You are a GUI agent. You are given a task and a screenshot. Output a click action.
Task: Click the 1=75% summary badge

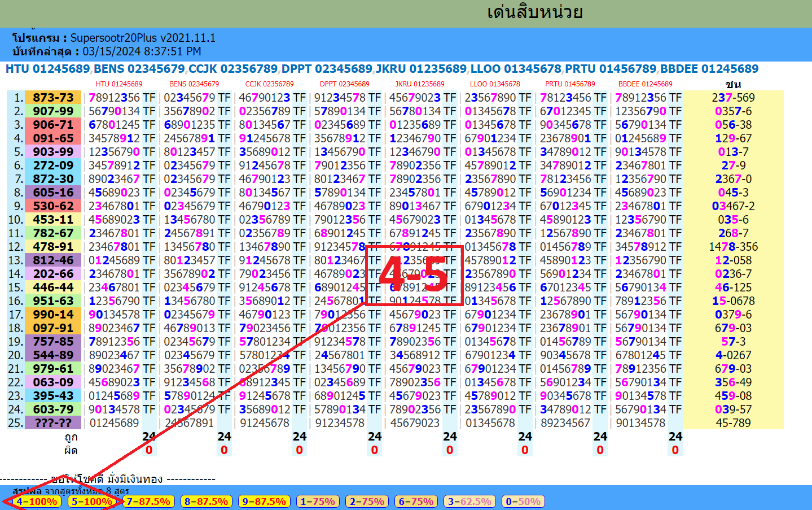coord(318,502)
